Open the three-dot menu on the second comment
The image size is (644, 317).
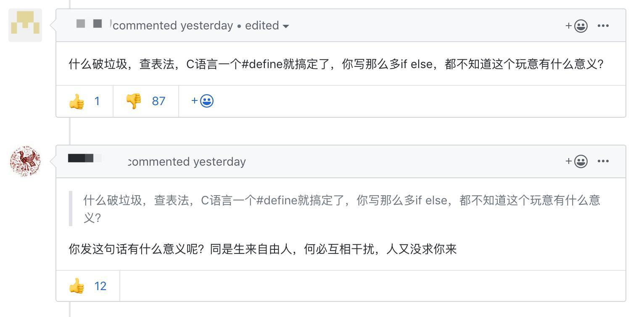(603, 161)
